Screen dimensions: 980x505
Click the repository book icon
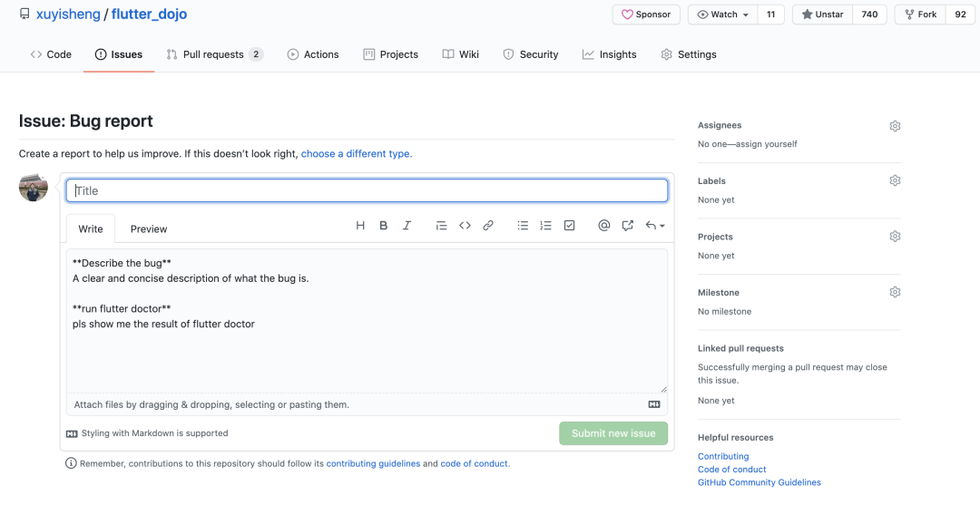(x=24, y=14)
